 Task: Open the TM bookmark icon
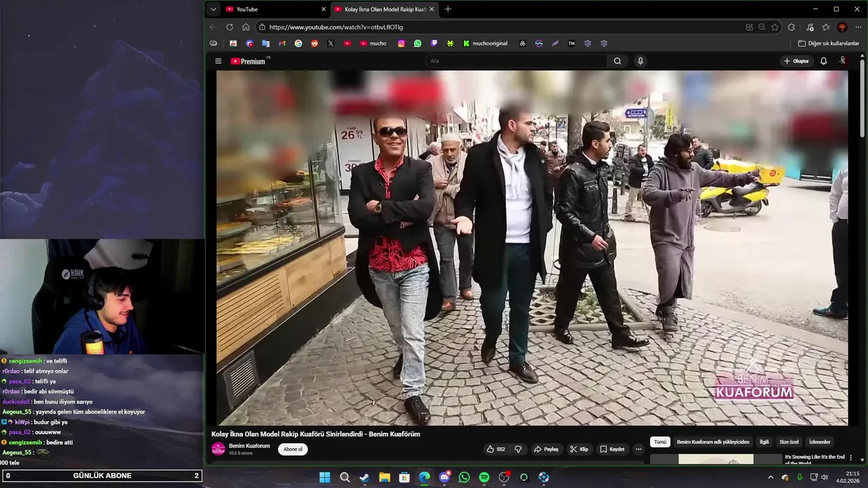[571, 43]
